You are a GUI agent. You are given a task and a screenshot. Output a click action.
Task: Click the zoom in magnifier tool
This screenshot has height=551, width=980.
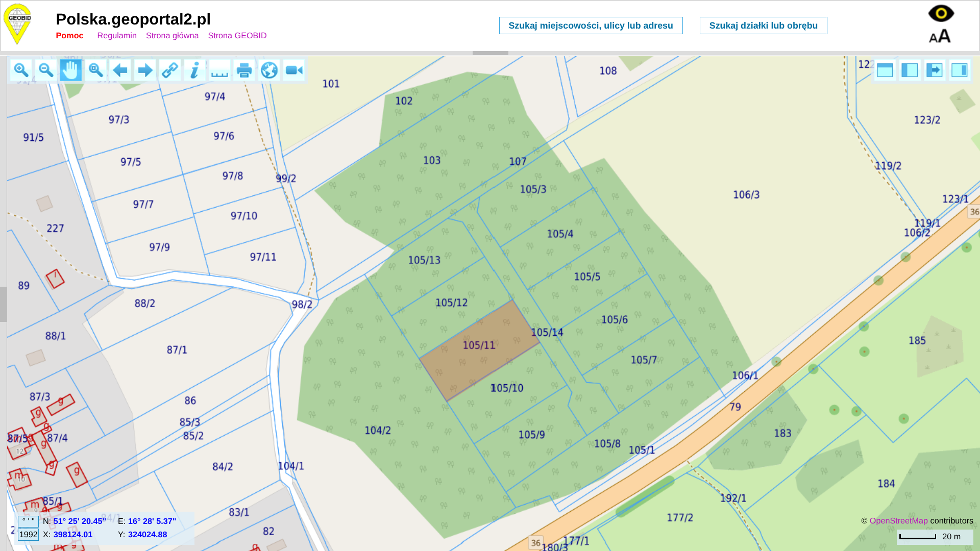click(x=21, y=70)
